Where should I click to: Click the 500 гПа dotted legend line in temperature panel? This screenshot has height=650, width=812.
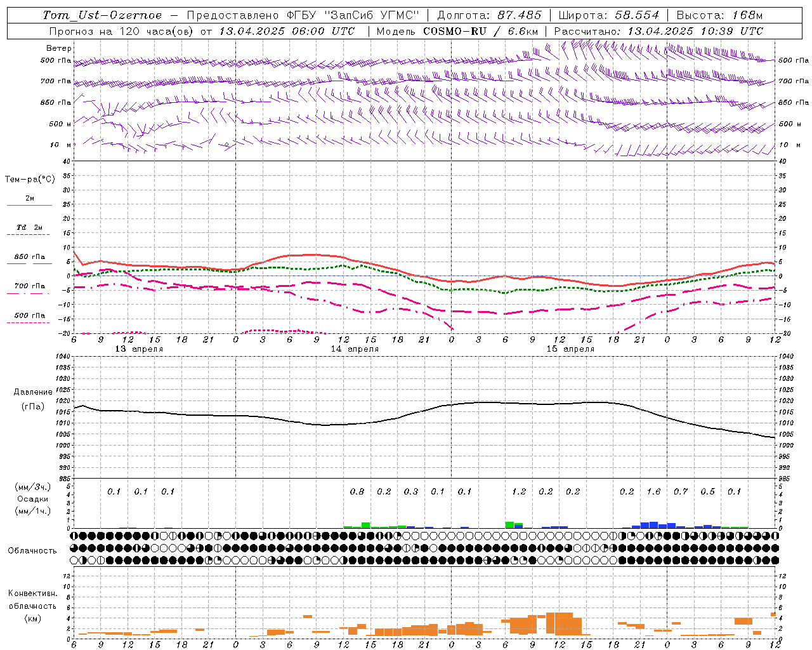tap(28, 322)
